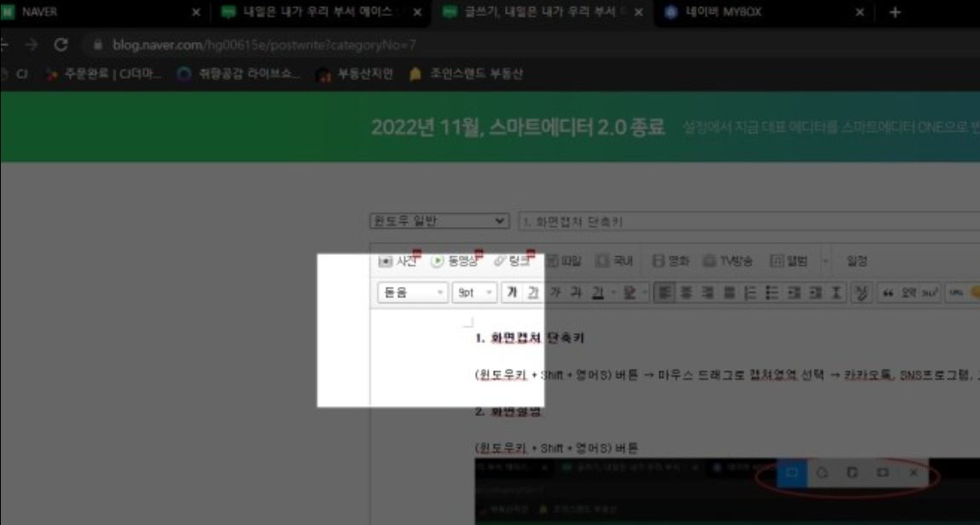Expand the arrow next to 앨범

[x=826, y=261]
